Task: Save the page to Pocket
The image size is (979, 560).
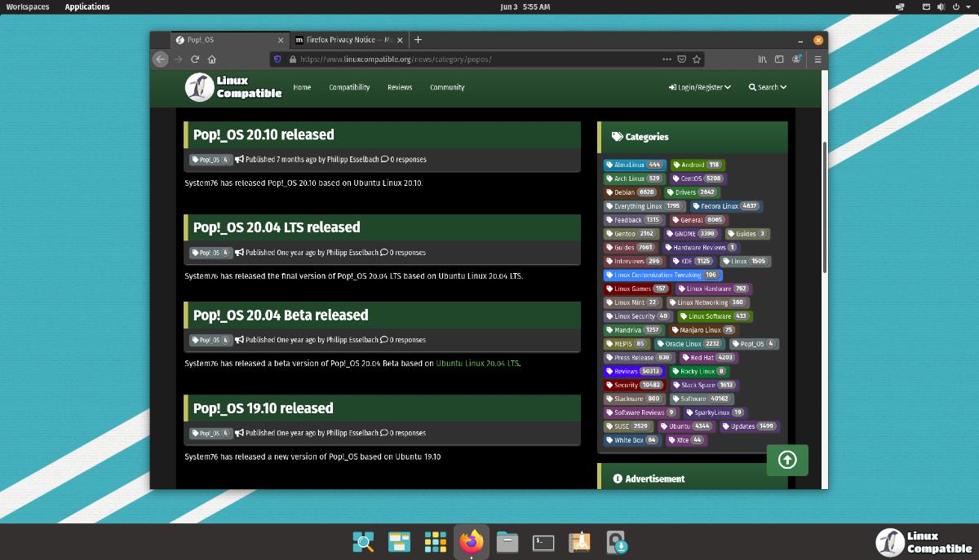Action: [681, 59]
